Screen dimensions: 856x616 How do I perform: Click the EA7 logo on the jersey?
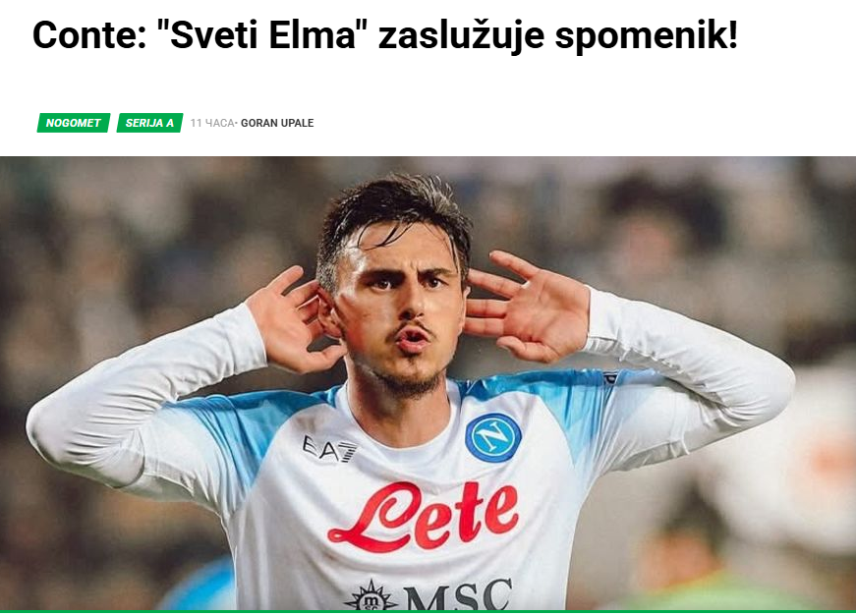[330, 449]
